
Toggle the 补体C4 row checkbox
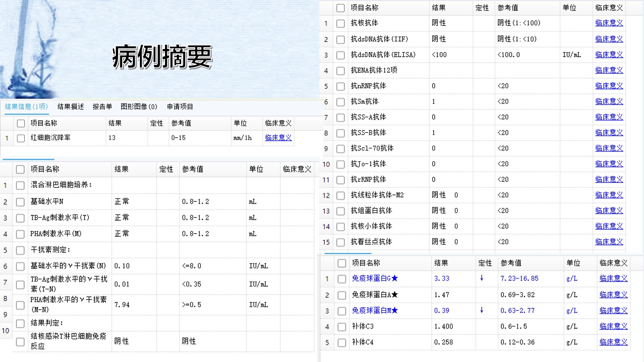click(x=342, y=343)
